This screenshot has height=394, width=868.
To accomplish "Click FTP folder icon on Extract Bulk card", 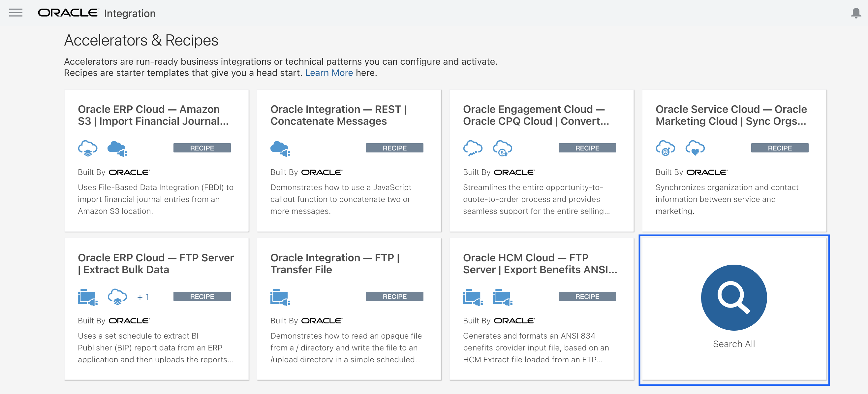I will point(88,297).
